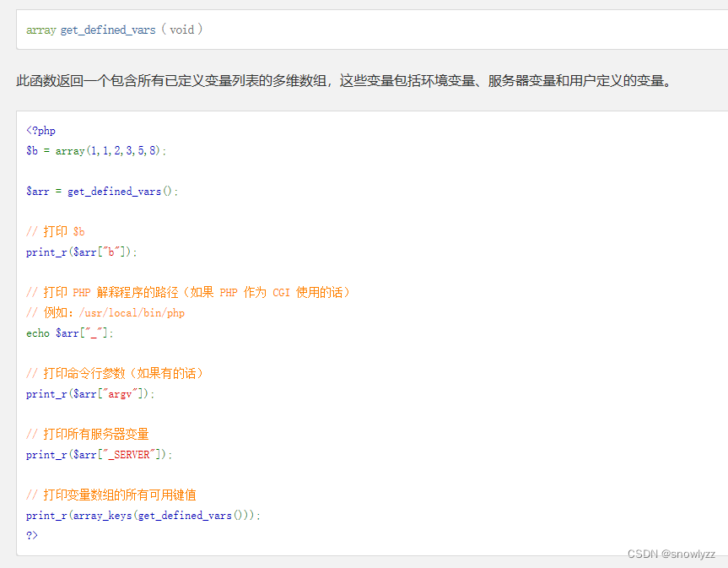Click the line 'print_r($arr["argv"]);'
728x568 pixels.
pyautogui.click(x=90, y=394)
